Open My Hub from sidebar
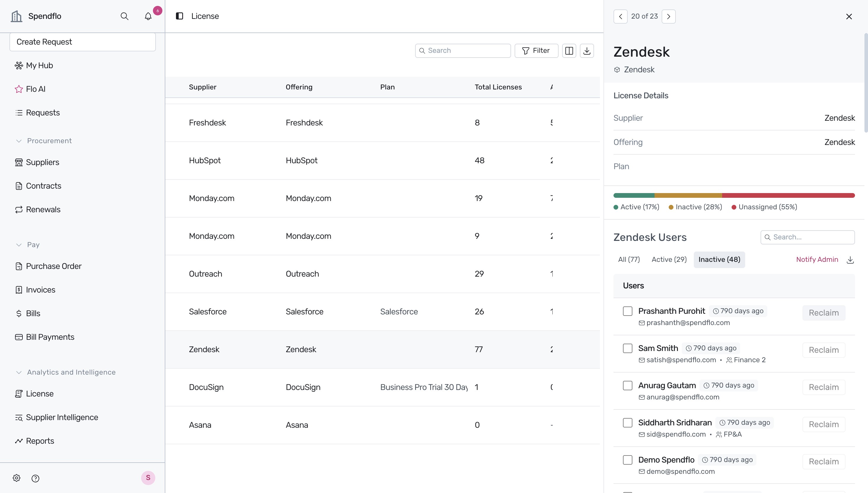Image resolution: width=868 pixels, height=493 pixels. click(34, 65)
